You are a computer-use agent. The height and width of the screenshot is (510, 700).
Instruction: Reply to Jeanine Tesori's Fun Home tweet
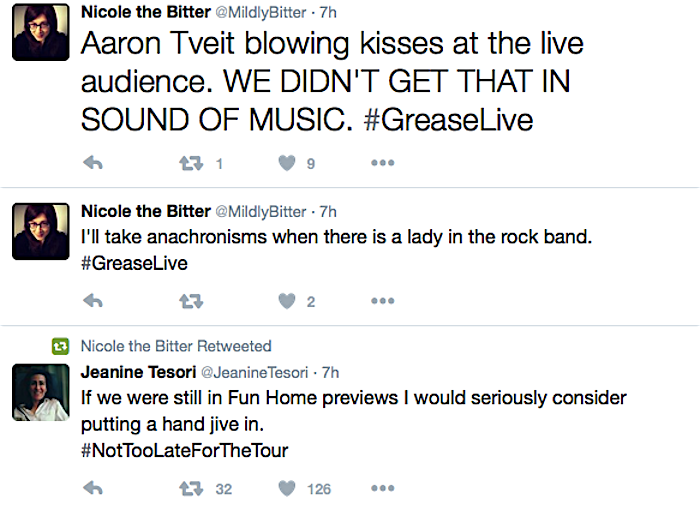tap(92, 488)
